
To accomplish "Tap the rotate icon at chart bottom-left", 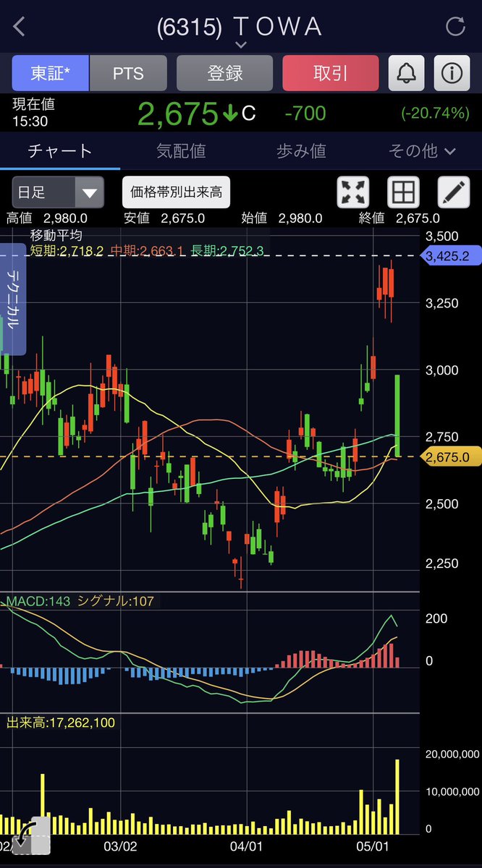I will [x=30, y=837].
